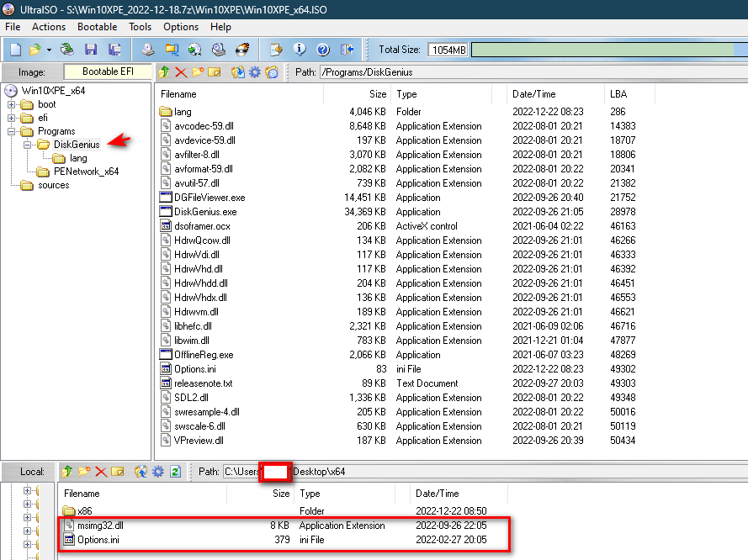Click the Save As icon

(x=114, y=49)
